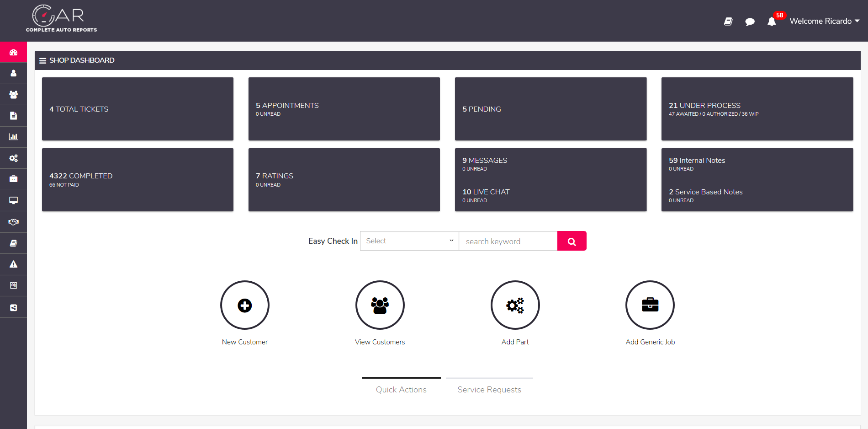Screen dimensions: 868x429
Task: Open the gears parts icon in sidebar
Action: pyautogui.click(x=13, y=158)
